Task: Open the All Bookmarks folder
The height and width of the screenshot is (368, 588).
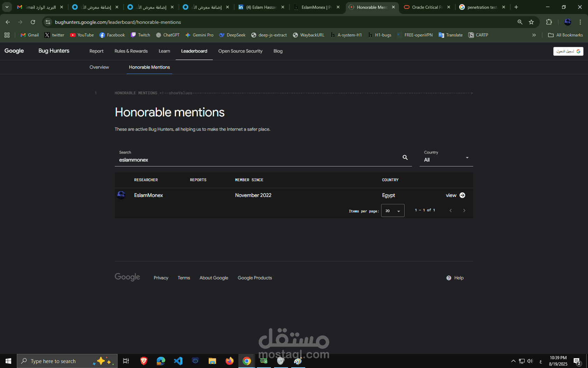Action: (x=565, y=35)
